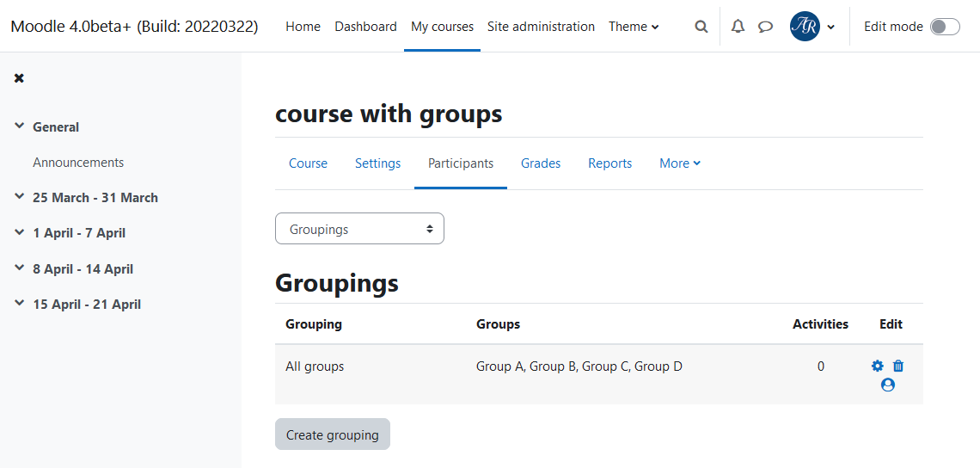Open the More menu in course navigation
Screen dimensions: 980x468
680,163
